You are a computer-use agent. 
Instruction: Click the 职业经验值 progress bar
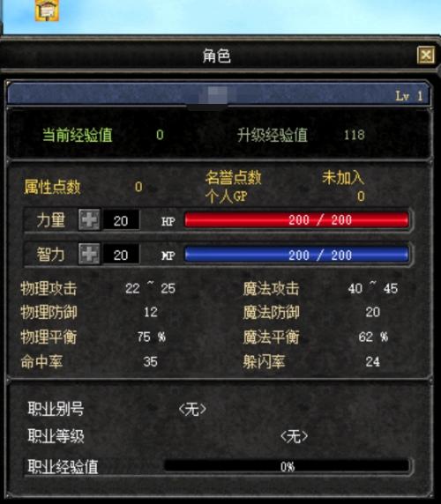[287, 466]
